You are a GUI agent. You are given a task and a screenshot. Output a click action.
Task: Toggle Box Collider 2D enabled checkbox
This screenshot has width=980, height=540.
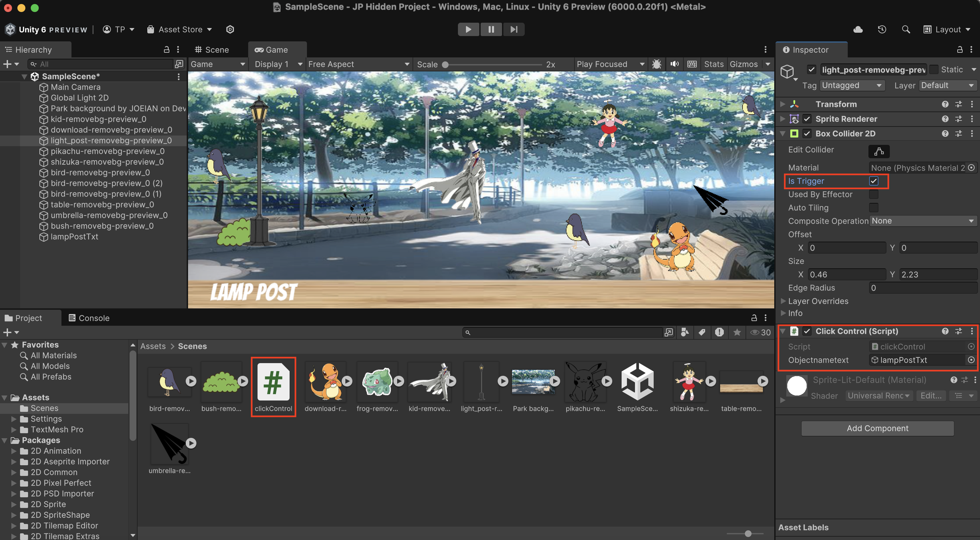pos(807,134)
